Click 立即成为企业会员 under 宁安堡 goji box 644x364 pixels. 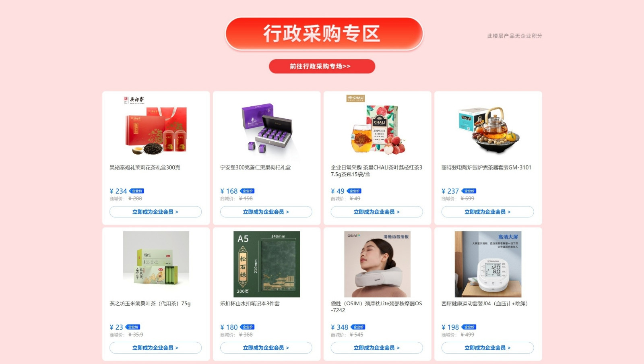tap(266, 212)
